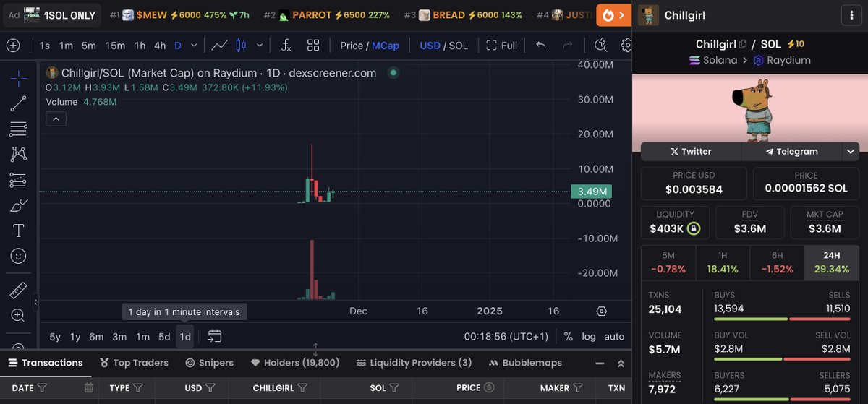Open the indicators fx menu

pos(286,46)
